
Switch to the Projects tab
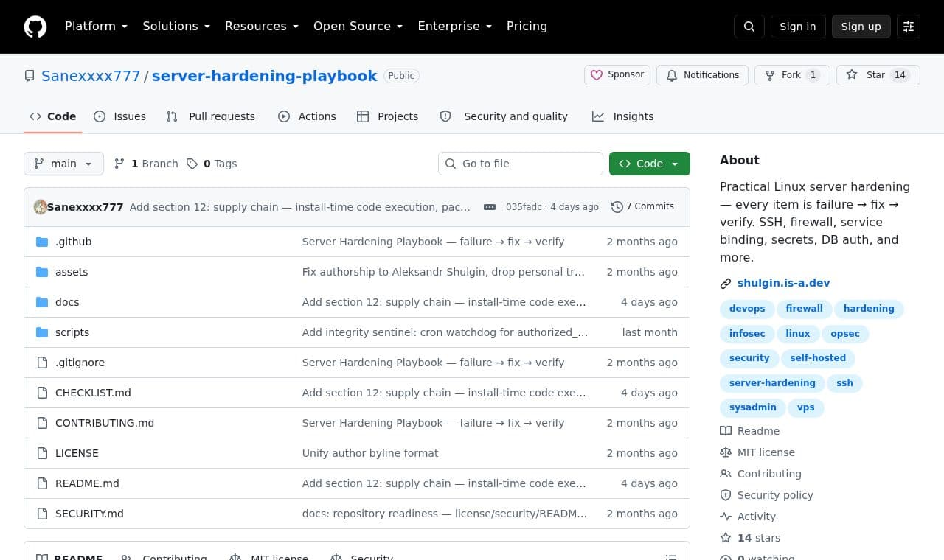click(x=388, y=116)
